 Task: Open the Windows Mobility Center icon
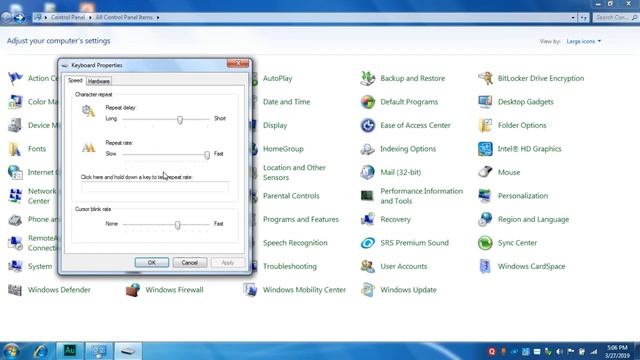[250, 290]
